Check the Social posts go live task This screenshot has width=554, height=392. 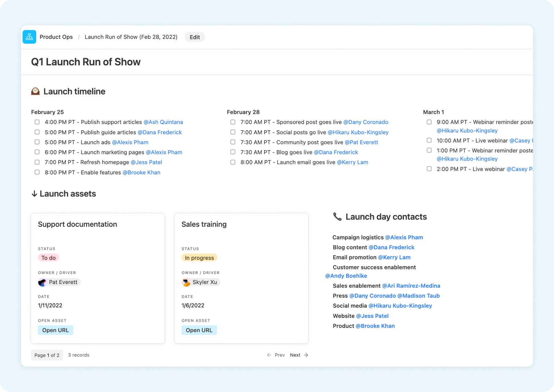(233, 132)
